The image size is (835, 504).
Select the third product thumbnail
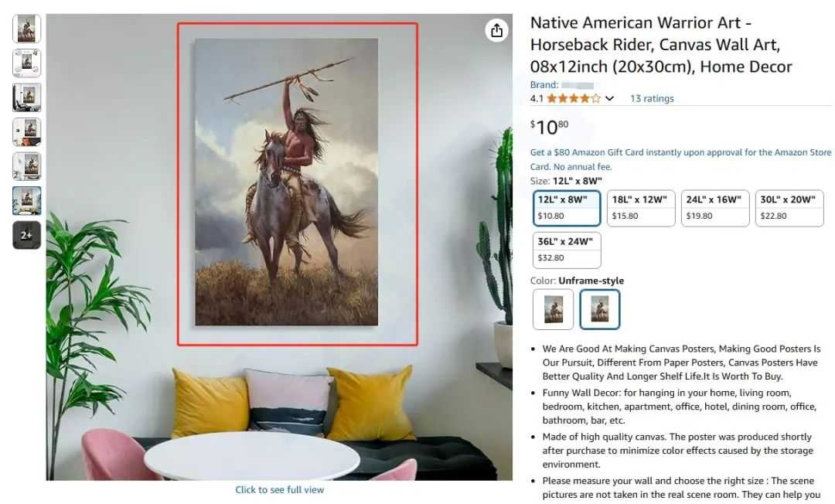tap(26, 97)
